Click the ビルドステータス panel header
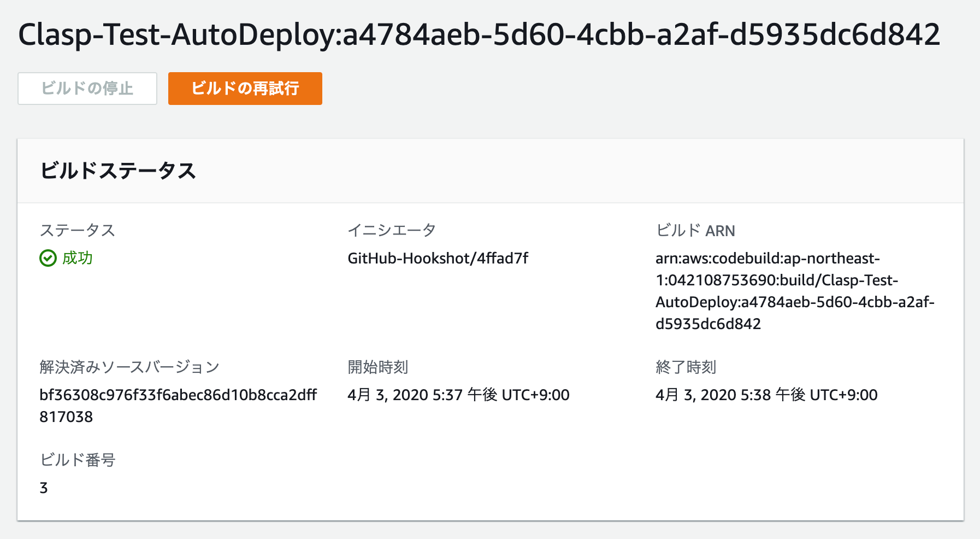Viewport: 980px width, 539px height. 119,171
